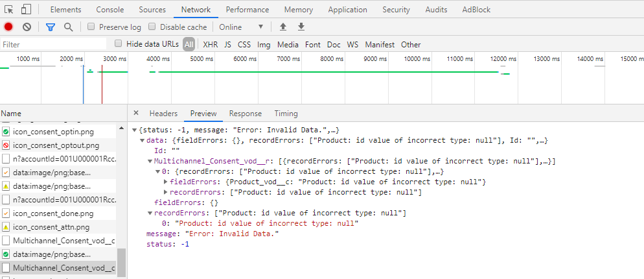Click in the Filter text field
Viewport: 644px width, 279px height.
53,45
